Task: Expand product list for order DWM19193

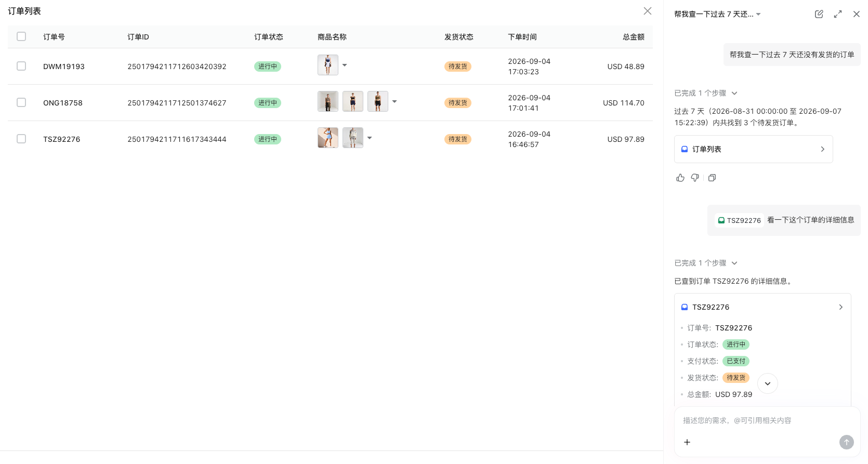Action: pos(345,65)
